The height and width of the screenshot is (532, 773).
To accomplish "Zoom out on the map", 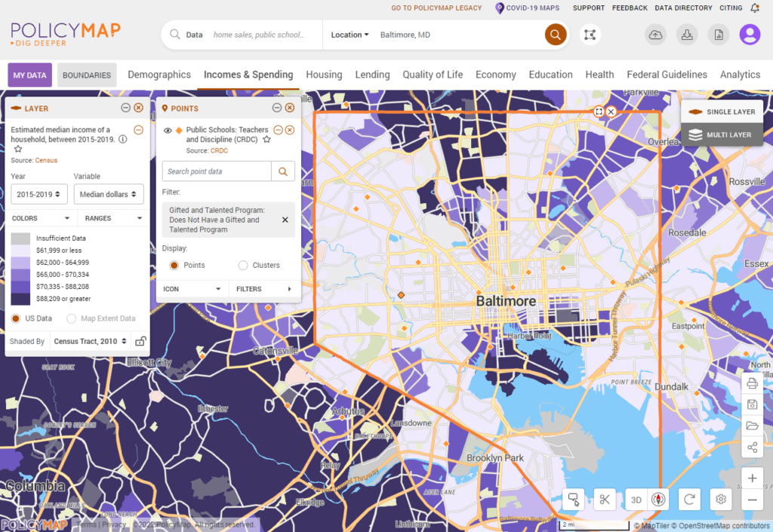I will coord(753,500).
